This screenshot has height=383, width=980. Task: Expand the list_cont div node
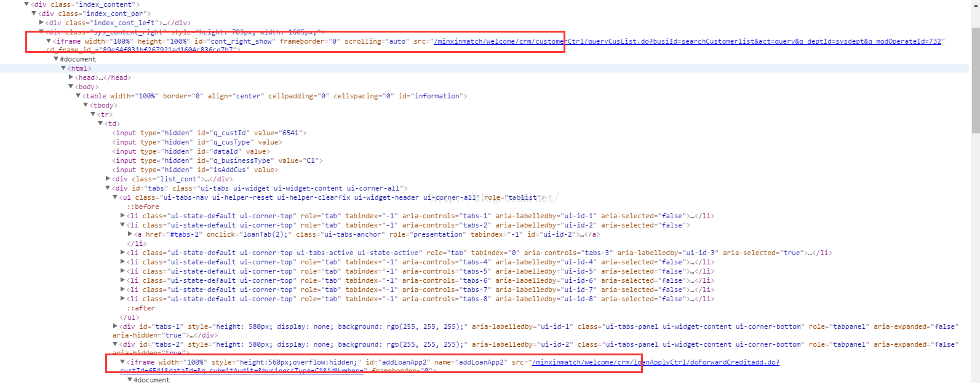tap(108, 179)
